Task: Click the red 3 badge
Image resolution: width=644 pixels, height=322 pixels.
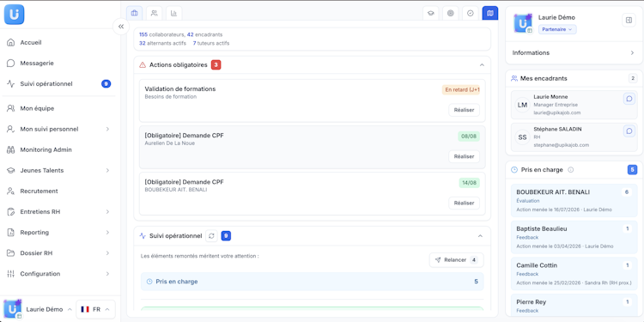Action: (x=216, y=64)
